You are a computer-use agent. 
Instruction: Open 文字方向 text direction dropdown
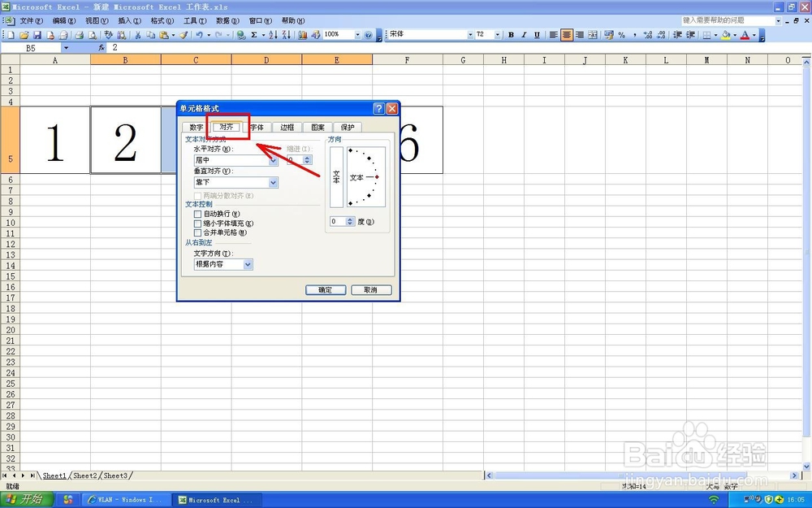(x=248, y=264)
